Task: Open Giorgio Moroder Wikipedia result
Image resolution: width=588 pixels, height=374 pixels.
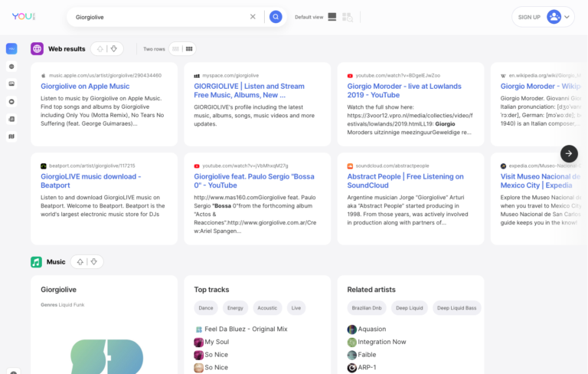Action: [x=541, y=86]
